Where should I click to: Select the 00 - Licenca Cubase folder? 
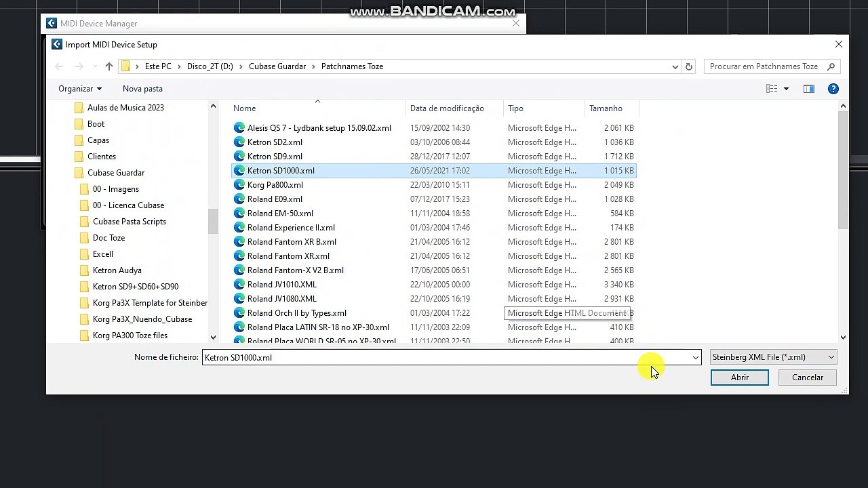point(128,205)
